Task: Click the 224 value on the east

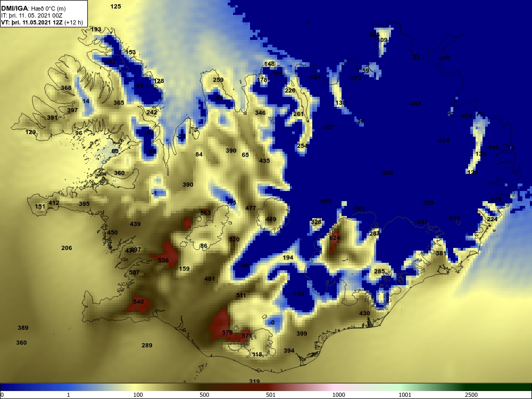Action: click(492, 219)
